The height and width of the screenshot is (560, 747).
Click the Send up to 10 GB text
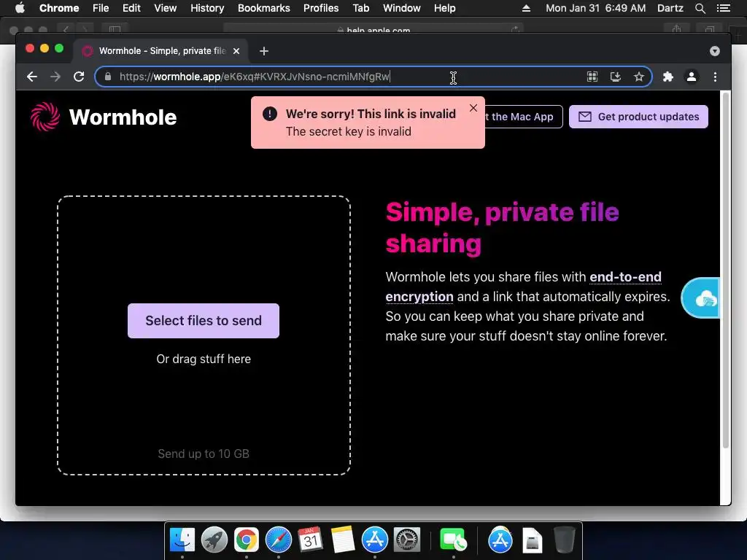pos(204,454)
